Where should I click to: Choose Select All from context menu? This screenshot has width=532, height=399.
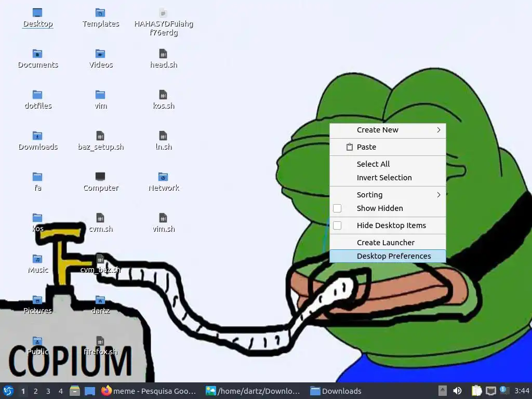(388, 164)
